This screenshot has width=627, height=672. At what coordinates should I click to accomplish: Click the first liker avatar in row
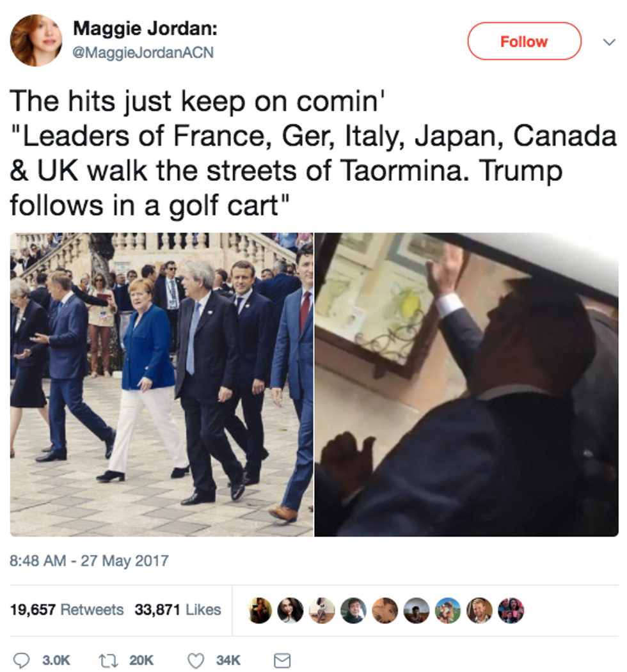tap(260, 610)
